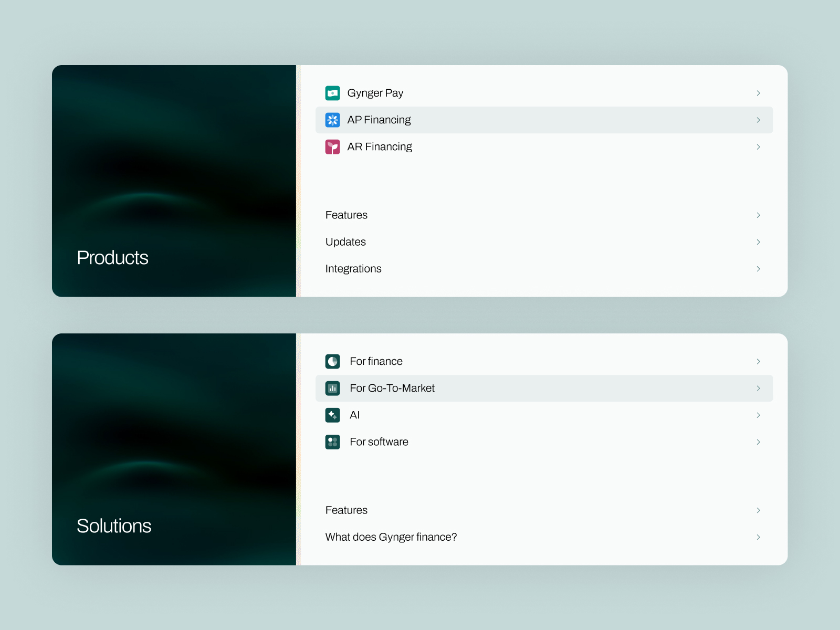This screenshot has width=840, height=630.
Task: Click the Products dark panel heading
Action: 112,258
